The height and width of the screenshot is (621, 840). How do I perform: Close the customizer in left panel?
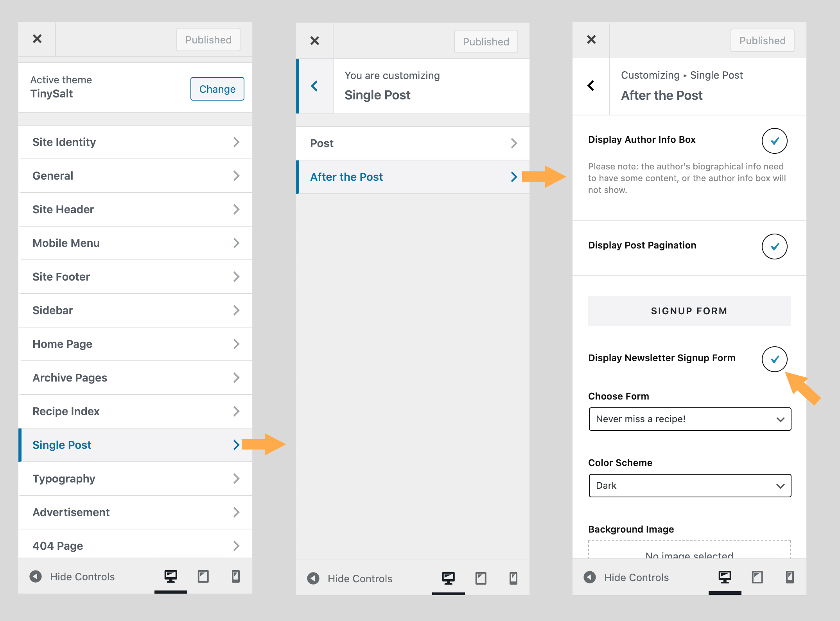tap(37, 38)
